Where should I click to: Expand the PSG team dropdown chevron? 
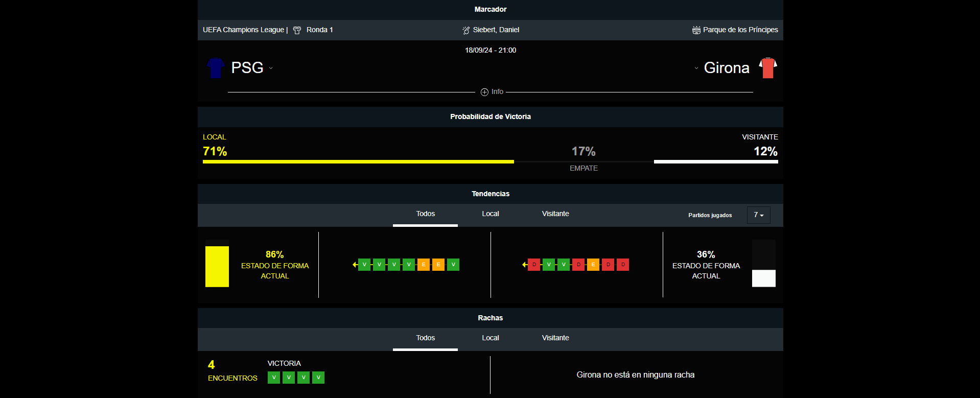click(x=271, y=68)
